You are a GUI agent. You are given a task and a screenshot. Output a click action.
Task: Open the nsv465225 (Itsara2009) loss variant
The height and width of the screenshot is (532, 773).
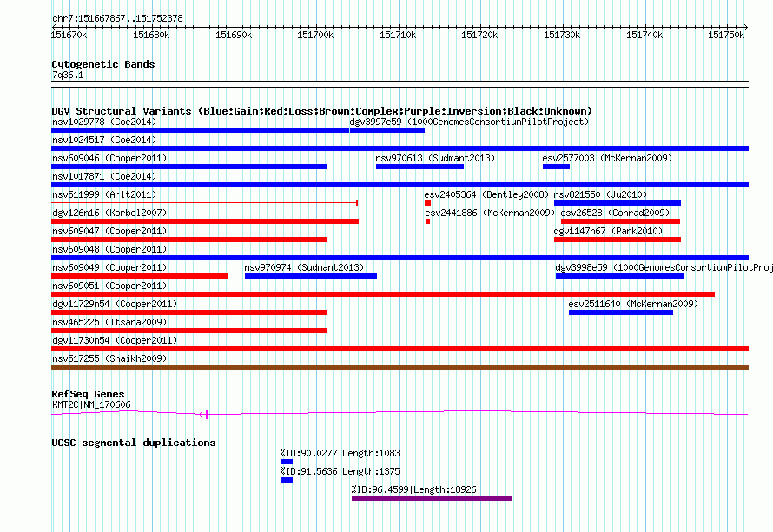point(188,331)
